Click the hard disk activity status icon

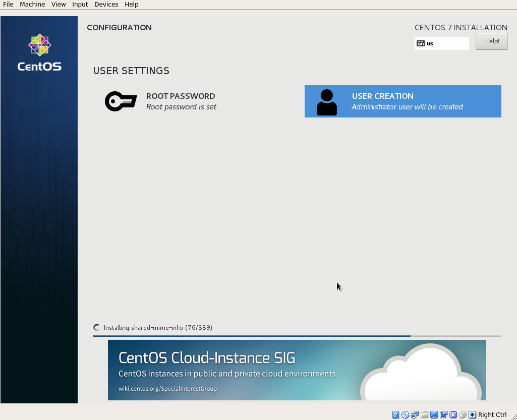tap(395, 414)
